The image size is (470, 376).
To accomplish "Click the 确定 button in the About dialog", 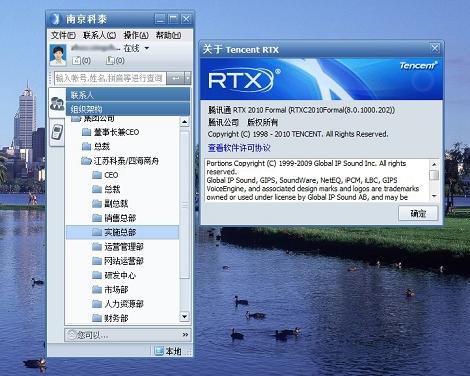I will click(418, 213).
